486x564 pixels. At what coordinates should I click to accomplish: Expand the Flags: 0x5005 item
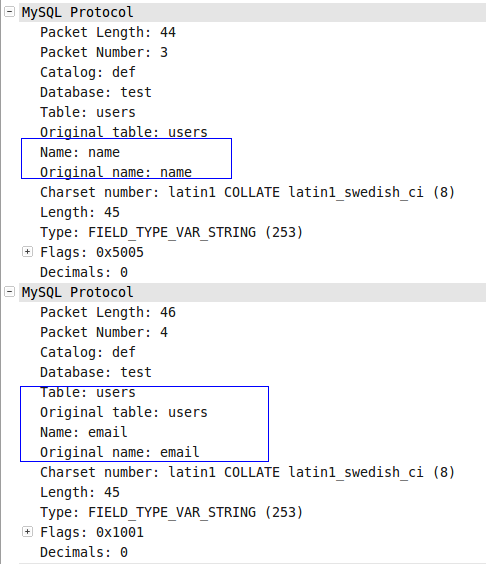[x=27, y=252]
